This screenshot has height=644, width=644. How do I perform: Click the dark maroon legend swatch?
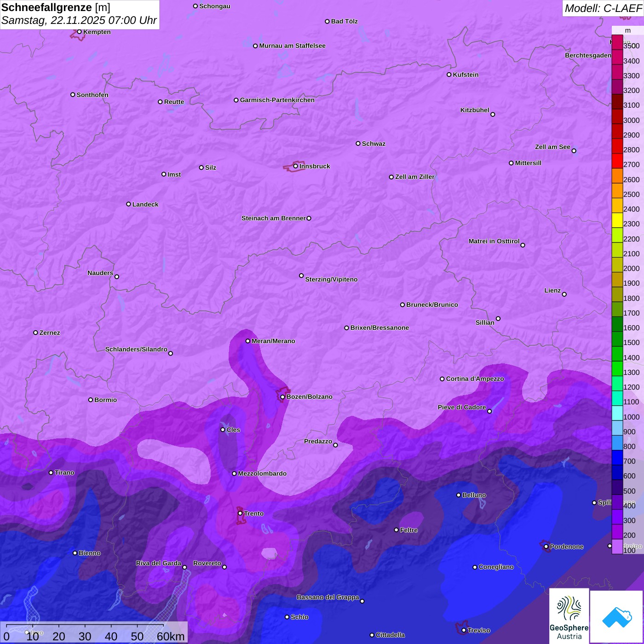617,101
